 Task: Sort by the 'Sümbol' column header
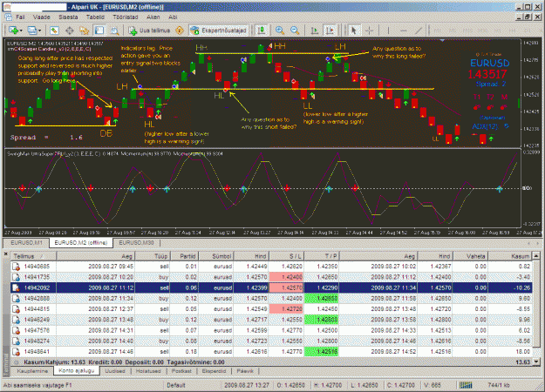coord(216,256)
